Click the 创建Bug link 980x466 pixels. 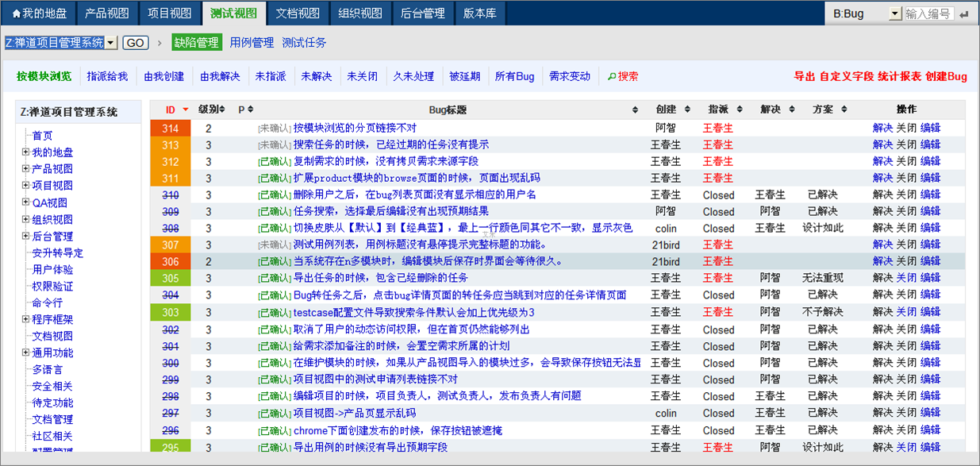click(x=946, y=77)
